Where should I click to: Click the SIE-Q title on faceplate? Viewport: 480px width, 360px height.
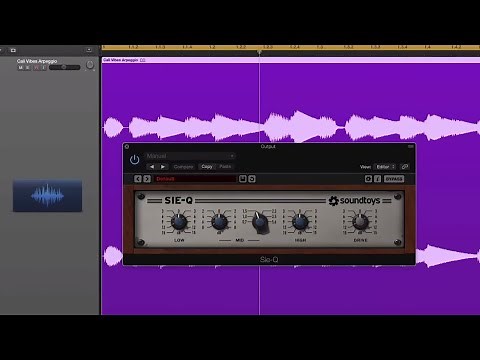[x=178, y=200]
